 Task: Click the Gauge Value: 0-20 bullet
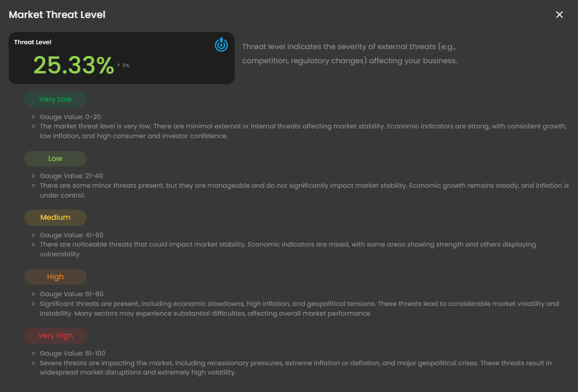tap(70, 117)
